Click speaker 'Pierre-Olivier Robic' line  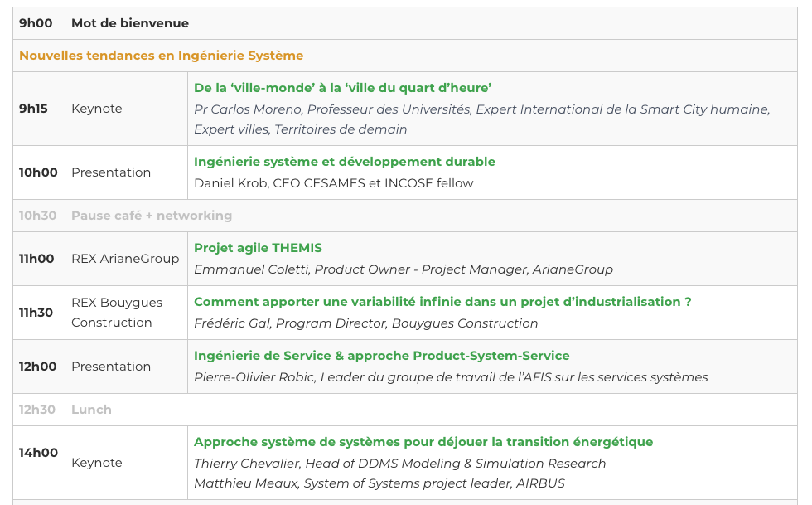point(451,377)
